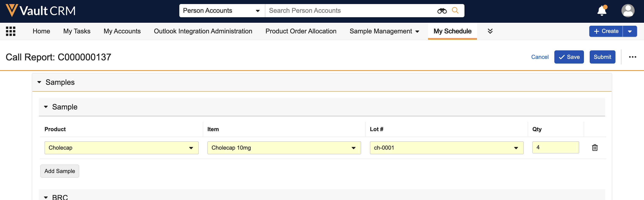Viewport: 644px width, 200px height.
Task: Go to the My Accounts tab
Action: click(x=122, y=31)
